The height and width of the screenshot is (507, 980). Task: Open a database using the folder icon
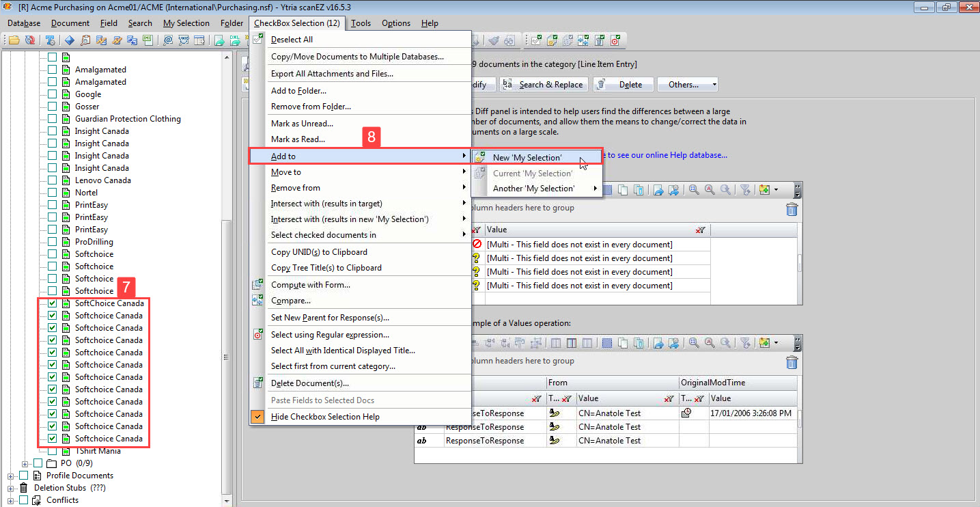(x=13, y=40)
